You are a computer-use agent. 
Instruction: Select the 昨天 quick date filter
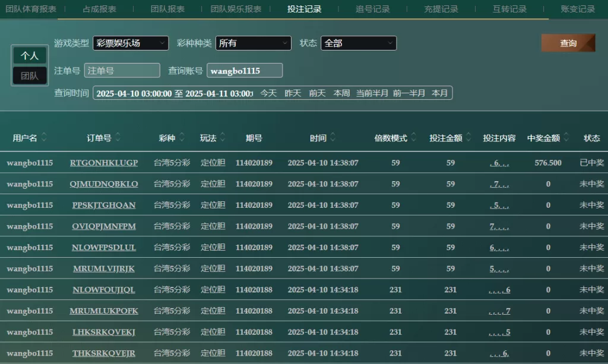pyautogui.click(x=293, y=93)
